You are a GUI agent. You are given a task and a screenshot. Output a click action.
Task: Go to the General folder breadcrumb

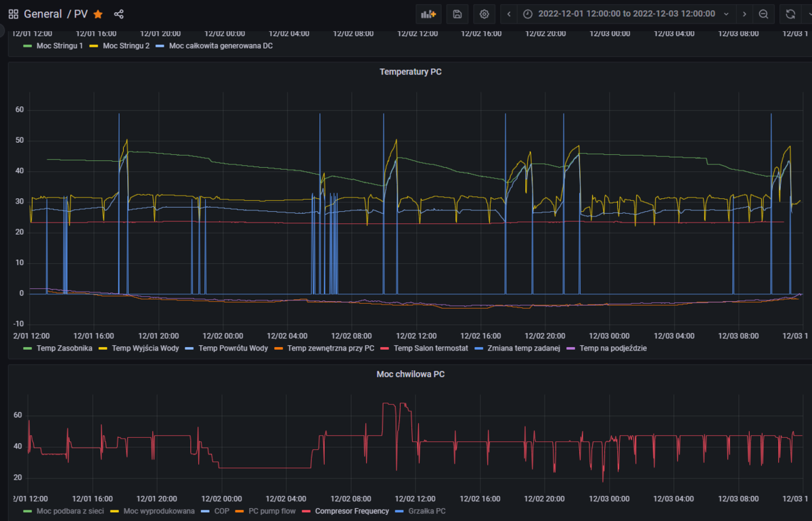(43, 14)
